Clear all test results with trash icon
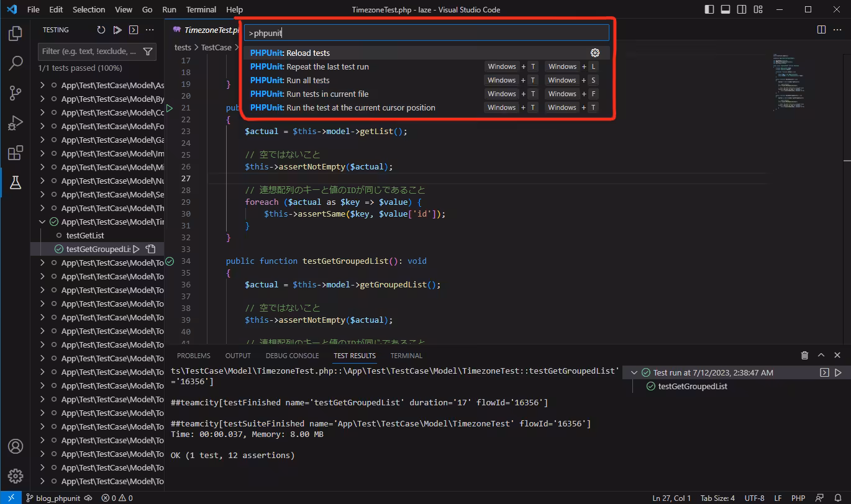 click(805, 356)
